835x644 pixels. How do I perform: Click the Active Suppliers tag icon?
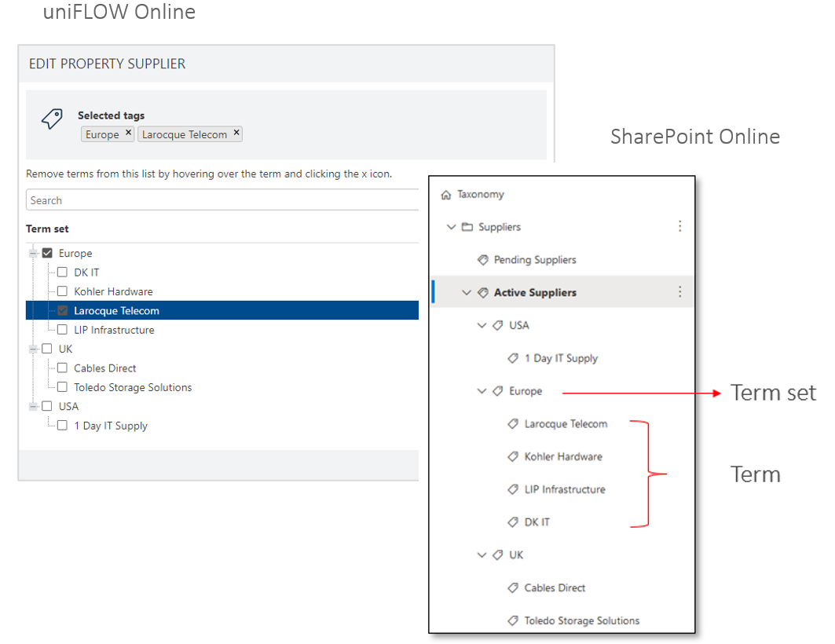pyautogui.click(x=483, y=293)
